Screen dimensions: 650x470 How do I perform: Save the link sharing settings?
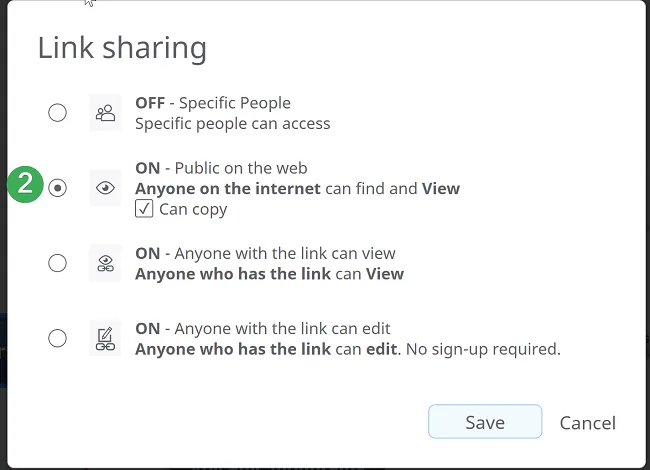[485, 422]
